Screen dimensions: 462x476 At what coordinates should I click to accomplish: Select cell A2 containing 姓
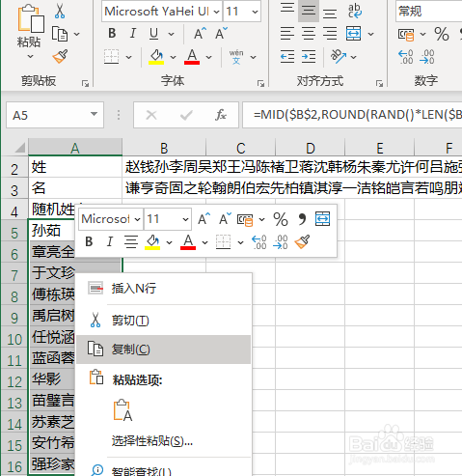tap(75, 167)
